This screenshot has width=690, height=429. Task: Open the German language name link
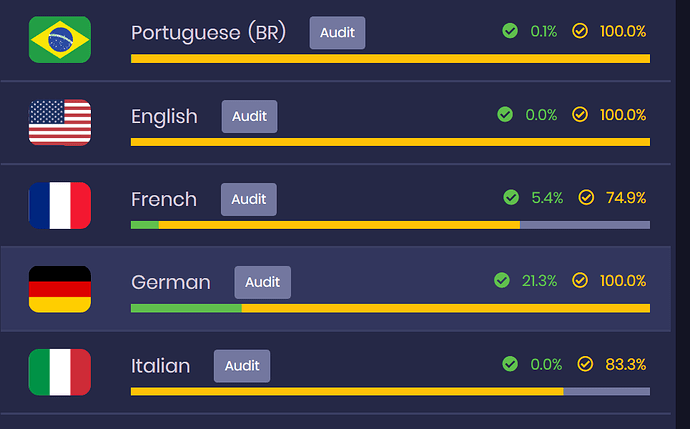(x=171, y=282)
